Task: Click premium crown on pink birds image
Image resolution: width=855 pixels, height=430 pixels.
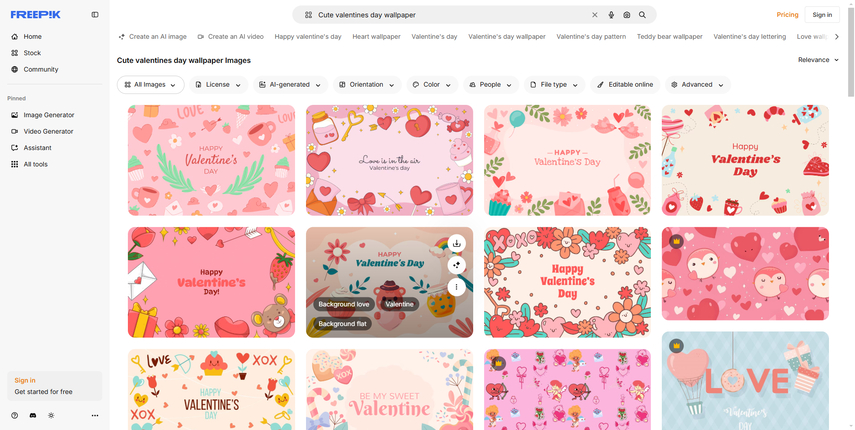Action: 677,241
